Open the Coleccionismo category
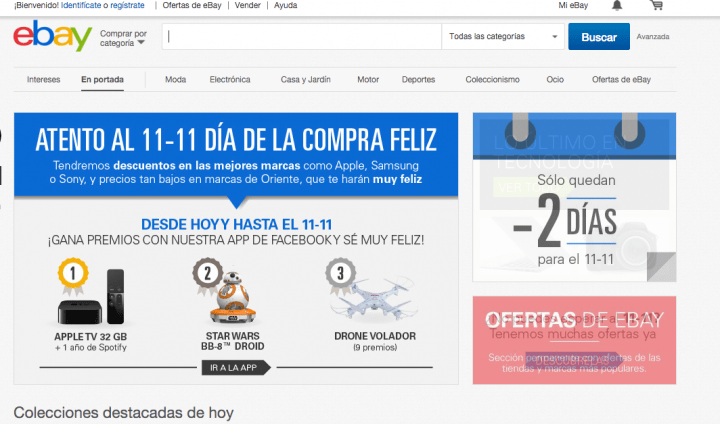 click(492, 79)
